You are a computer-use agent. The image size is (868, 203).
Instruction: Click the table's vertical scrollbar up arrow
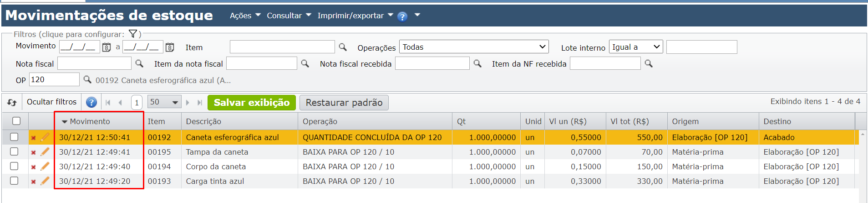862,135
